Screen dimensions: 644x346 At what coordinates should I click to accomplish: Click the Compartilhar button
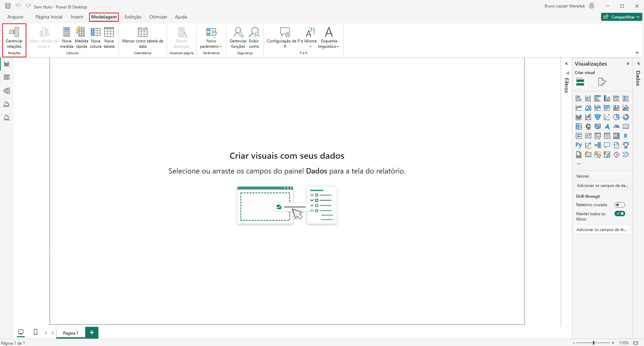click(x=621, y=17)
